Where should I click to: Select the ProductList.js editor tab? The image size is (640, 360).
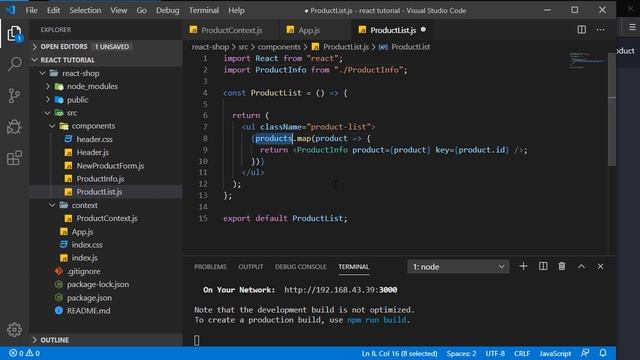[x=393, y=30]
